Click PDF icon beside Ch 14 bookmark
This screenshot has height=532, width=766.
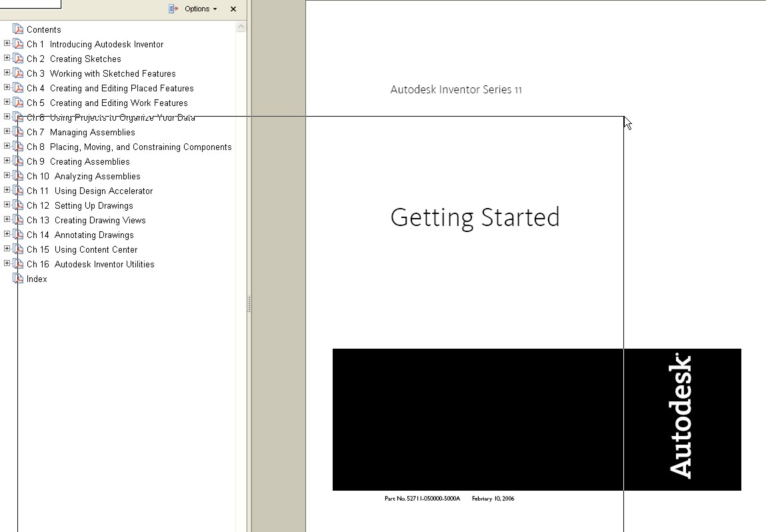click(x=18, y=235)
